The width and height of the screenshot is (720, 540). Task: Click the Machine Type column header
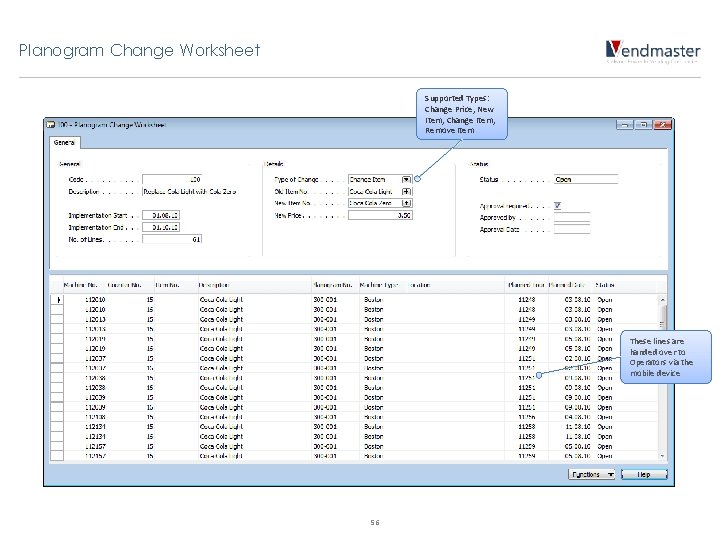pyautogui.click(x=382, y=285)
